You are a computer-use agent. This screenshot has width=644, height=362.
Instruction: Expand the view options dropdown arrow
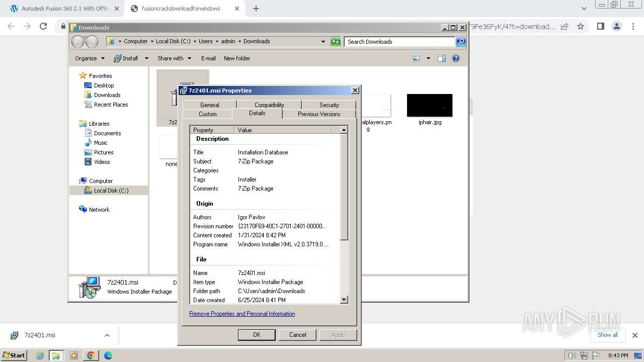click(428, 58)
